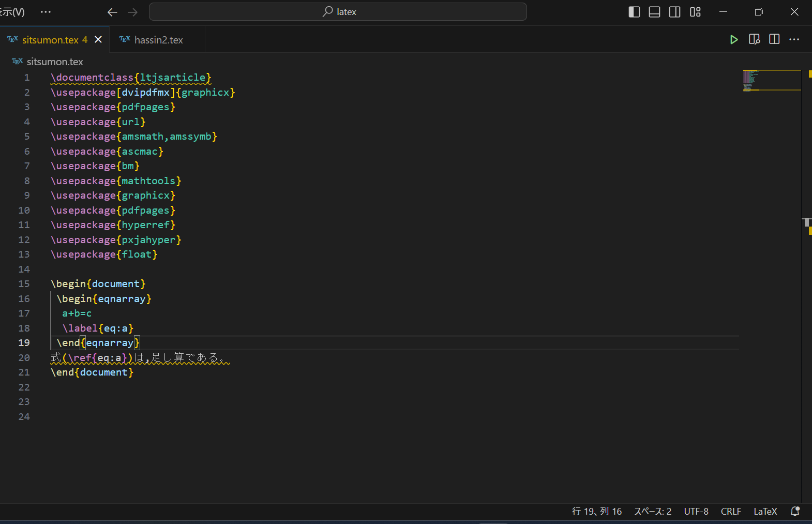Open the notifications bell in the status bar

click(795, 512)
